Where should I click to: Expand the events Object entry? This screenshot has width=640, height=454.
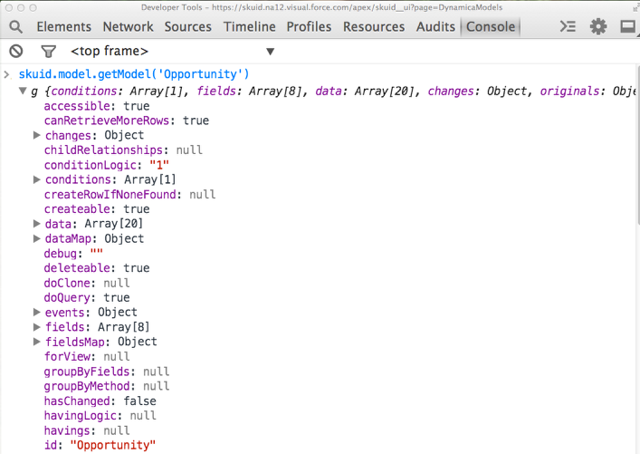click(x=37, y=312)
